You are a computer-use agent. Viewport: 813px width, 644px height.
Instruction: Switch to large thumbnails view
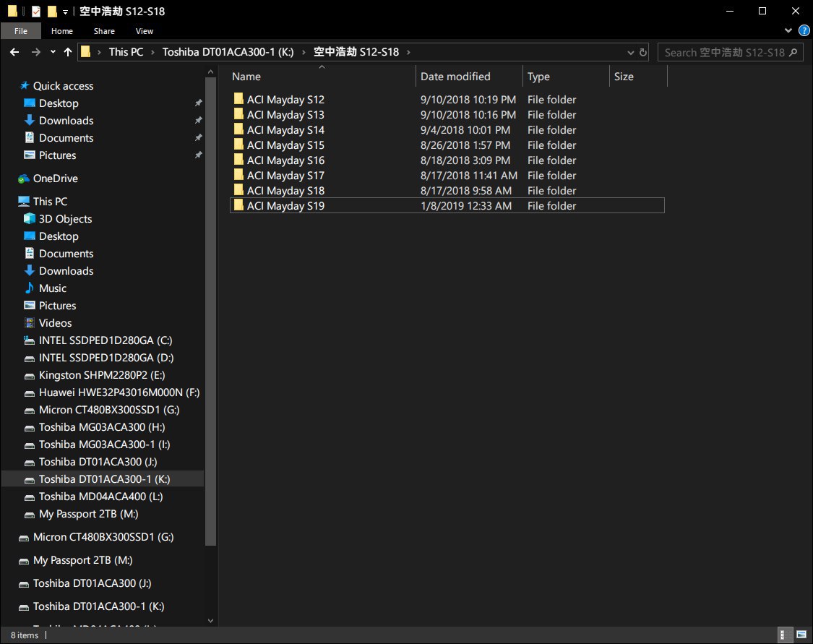tap(801, 635)
